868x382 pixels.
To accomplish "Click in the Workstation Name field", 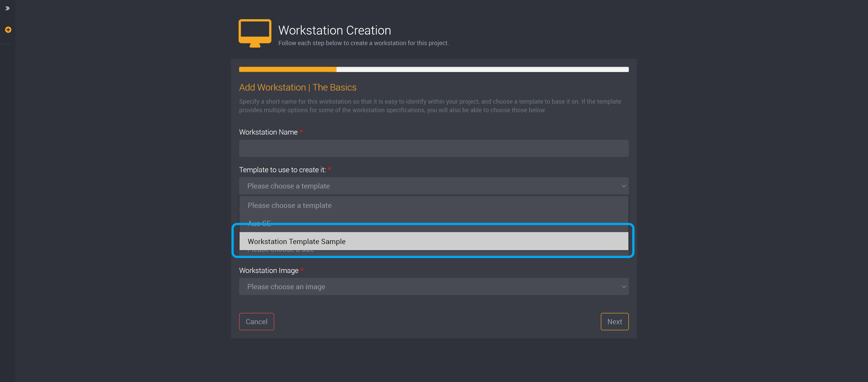I will click(x=434, y=148).
